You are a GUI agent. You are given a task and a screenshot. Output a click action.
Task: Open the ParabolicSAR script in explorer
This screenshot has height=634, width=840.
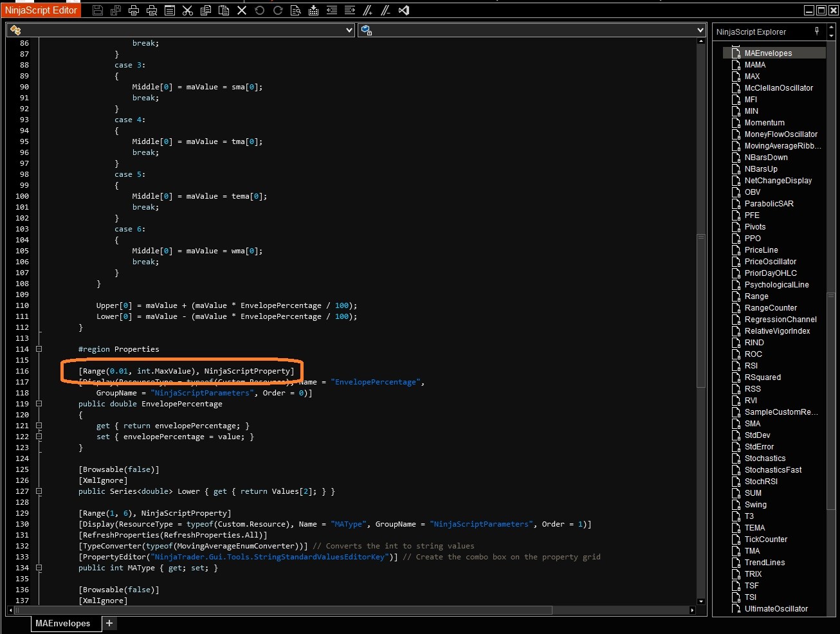[x=769, y=204]
